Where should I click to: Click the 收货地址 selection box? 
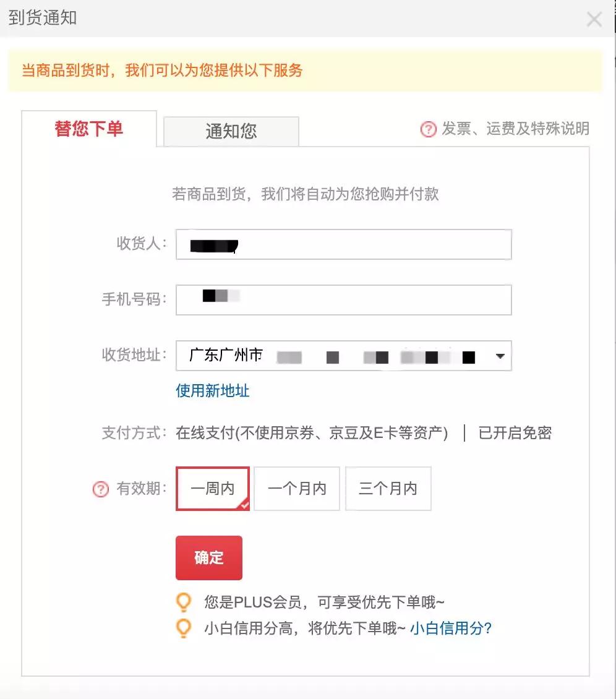343,356
